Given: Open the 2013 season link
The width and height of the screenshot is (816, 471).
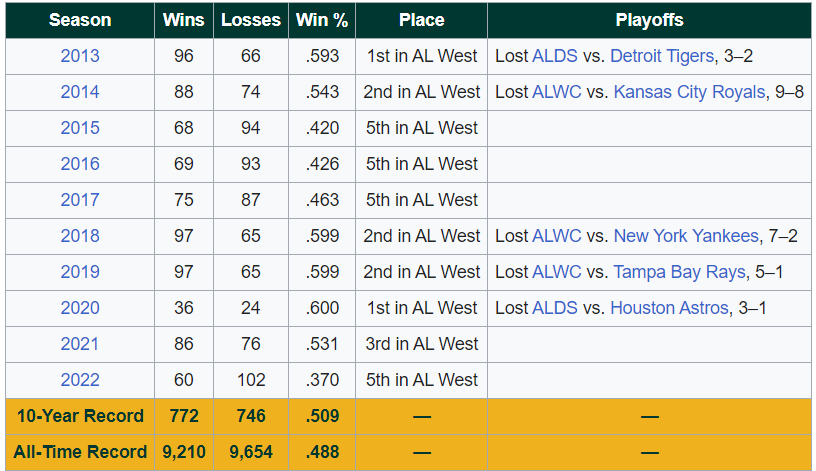Looking at the screenshot, I should pos(80,56).
